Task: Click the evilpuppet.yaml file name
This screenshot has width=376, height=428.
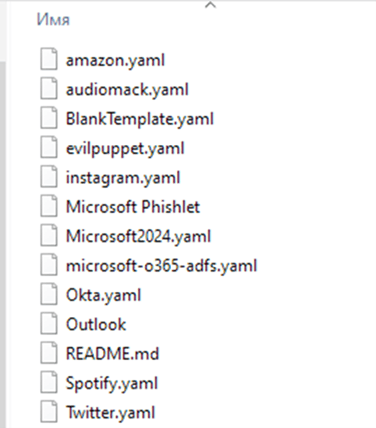Action: [125, 149]
